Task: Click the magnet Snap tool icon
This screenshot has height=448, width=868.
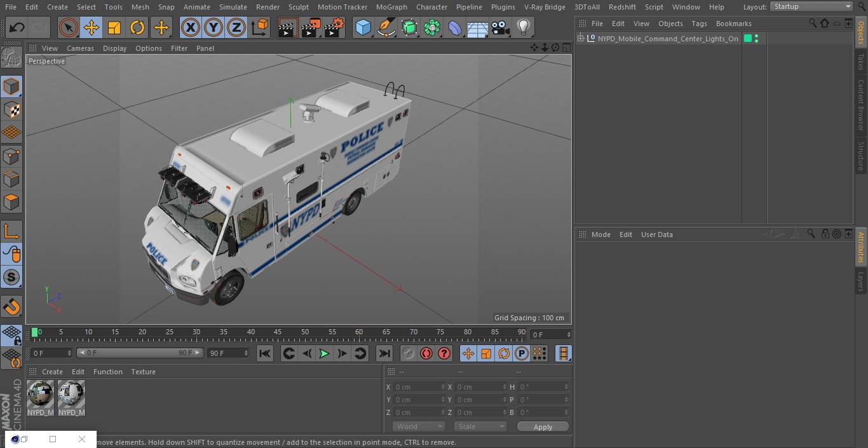Action: (11, 306)
